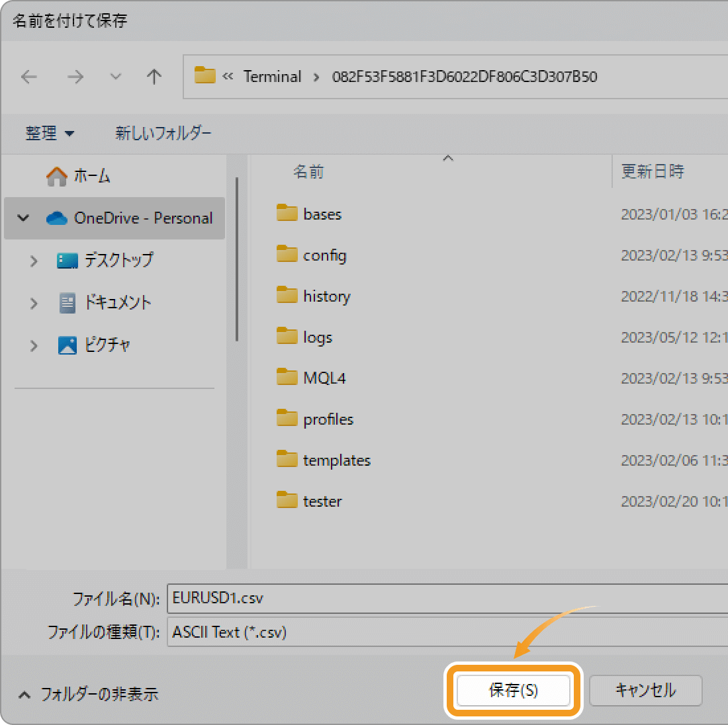
Task: Expand the ドキュメント tree node
Action: [x=34, y=304]
